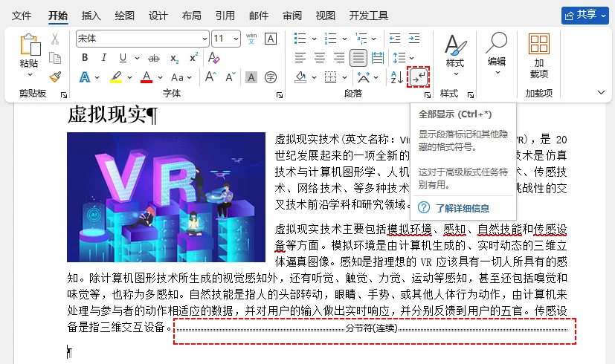Toggle Bold formatting
Screen dimensions: 615x364
pyautogui.click(x=85, y=58)
